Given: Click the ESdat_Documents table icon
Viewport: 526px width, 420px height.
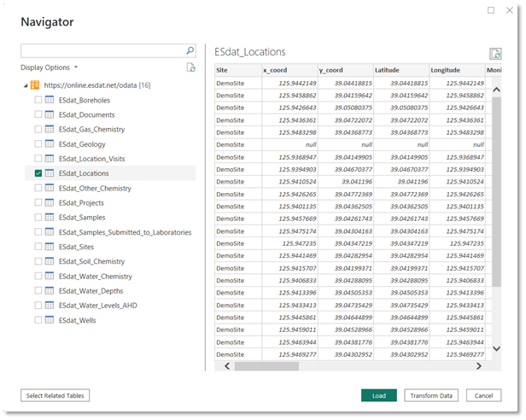Looking at the screenshot, I should tap(50, 114).
